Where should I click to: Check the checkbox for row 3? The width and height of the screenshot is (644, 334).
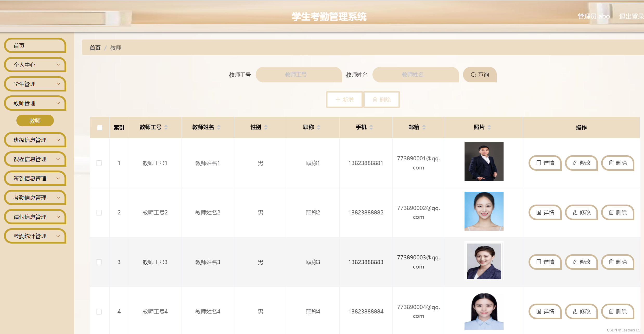tap(99, 262)
